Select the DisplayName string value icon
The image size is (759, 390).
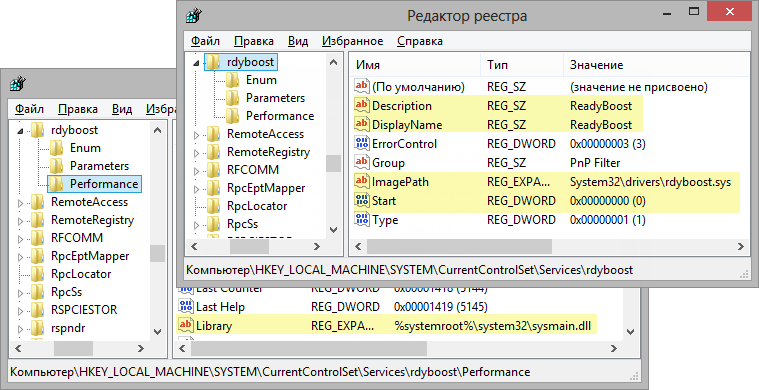click(362, 124)
